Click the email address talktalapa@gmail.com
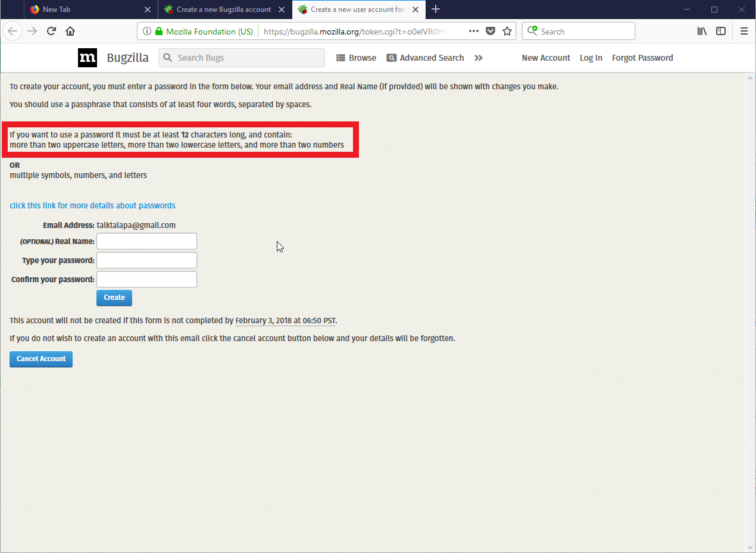This screenshot has height=553, width=756. tap(136, 225)
